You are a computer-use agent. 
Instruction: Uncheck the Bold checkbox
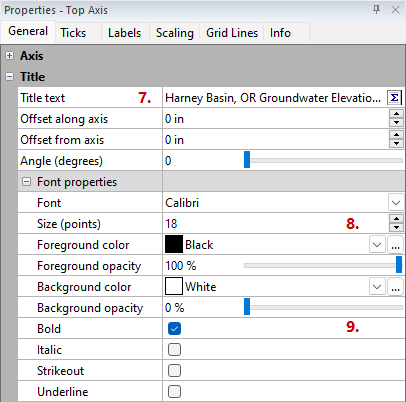tap(174, 329)
